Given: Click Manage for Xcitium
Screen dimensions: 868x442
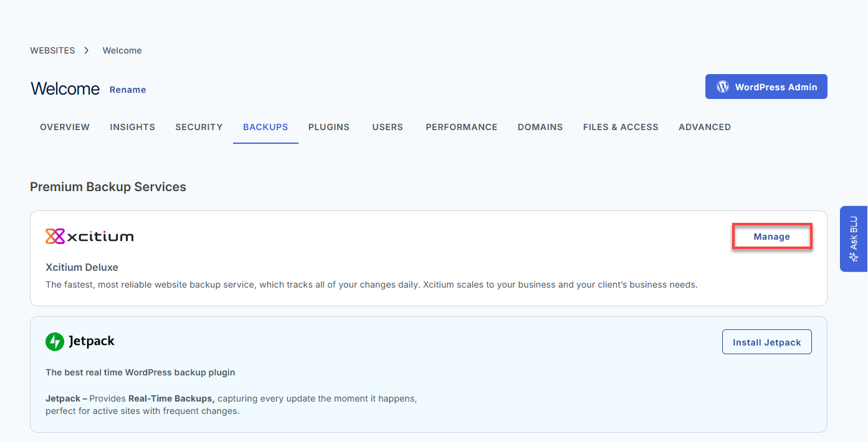Looking at the screenshot, I should coord(772,237).
